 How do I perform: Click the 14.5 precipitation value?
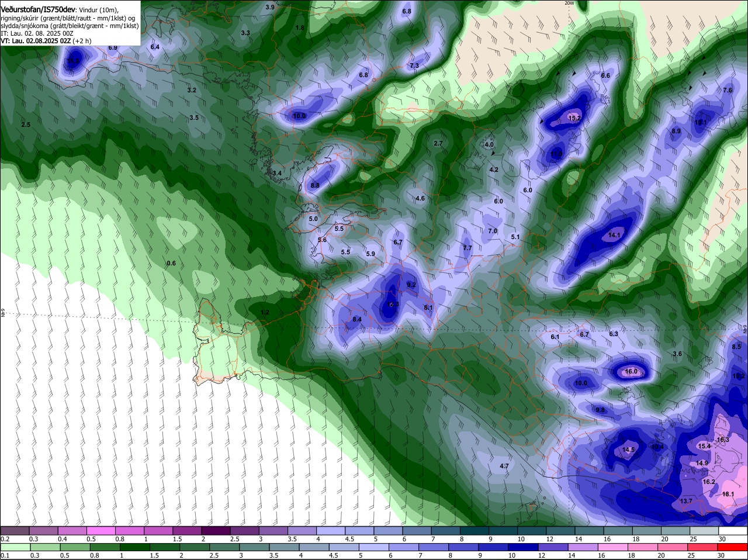tap(628, 450)
